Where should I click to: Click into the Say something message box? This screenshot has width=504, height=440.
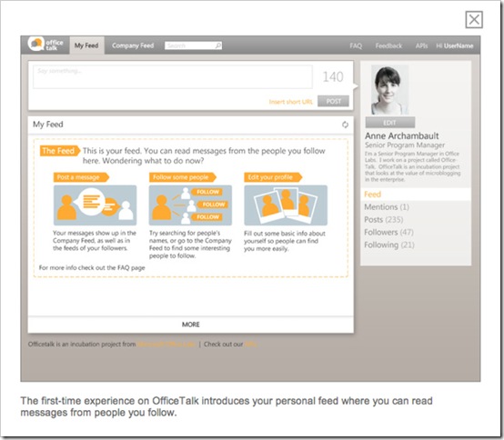pyautogui.click(x=173, y=76)
